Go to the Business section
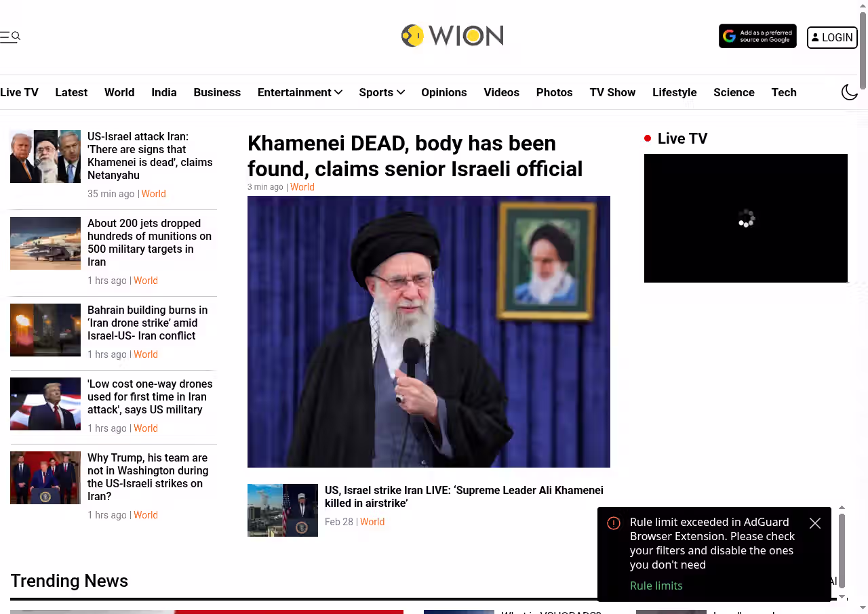Viewport: 868px width, 614px height. (217, 92)
